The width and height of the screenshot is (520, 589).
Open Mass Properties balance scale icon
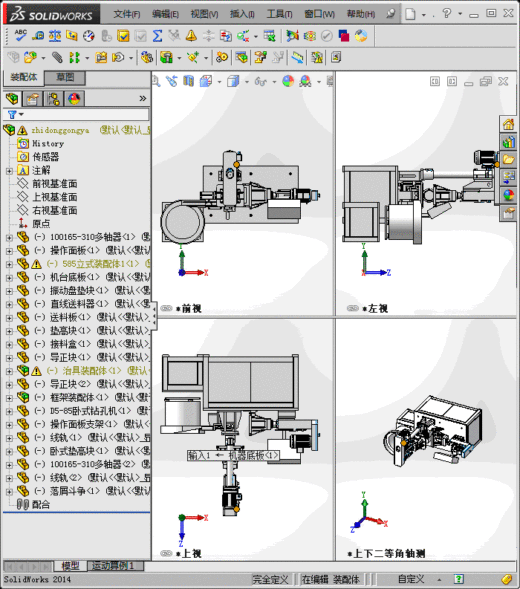pyautogui.click(x=55, y=36)
